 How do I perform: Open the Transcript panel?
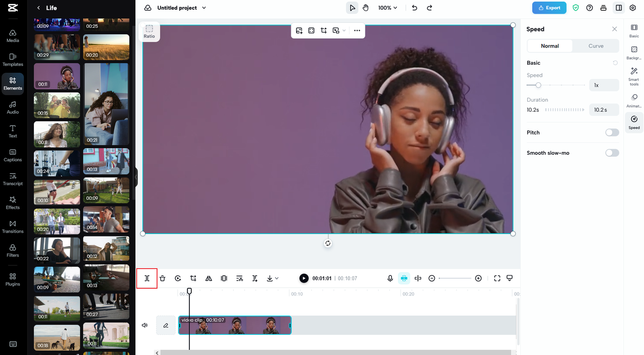click(13, 179)
